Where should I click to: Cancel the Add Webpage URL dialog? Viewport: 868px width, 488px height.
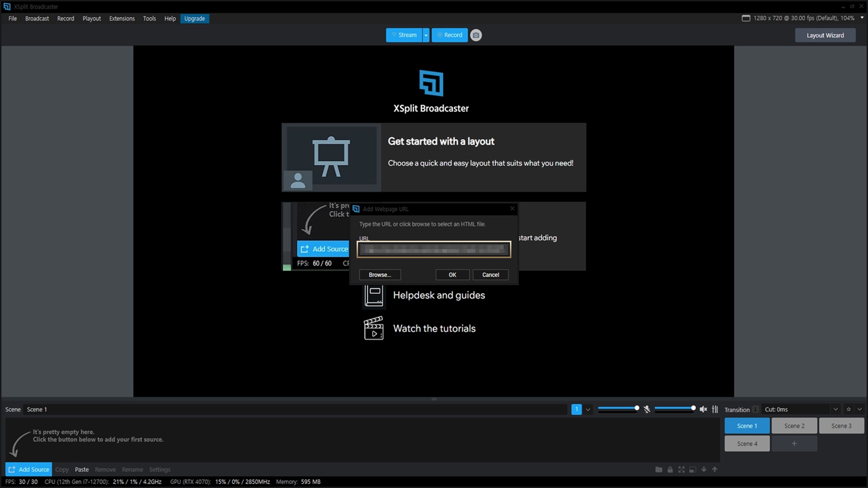(x=490, y=275)
